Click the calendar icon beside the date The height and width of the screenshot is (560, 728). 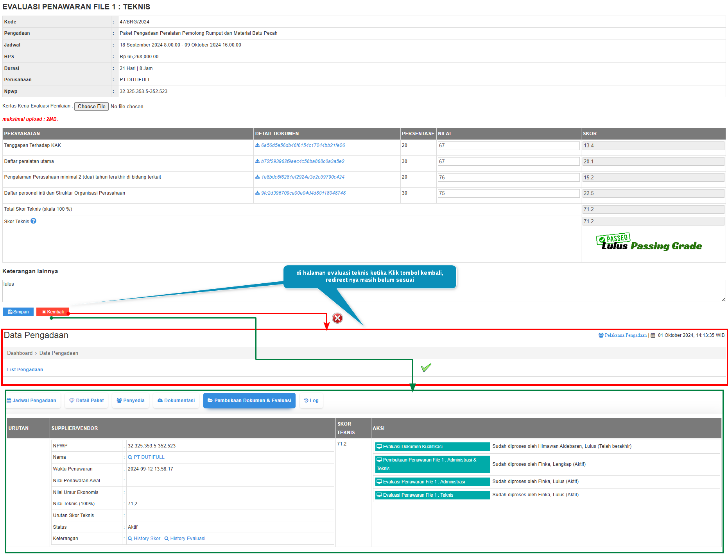653,335
